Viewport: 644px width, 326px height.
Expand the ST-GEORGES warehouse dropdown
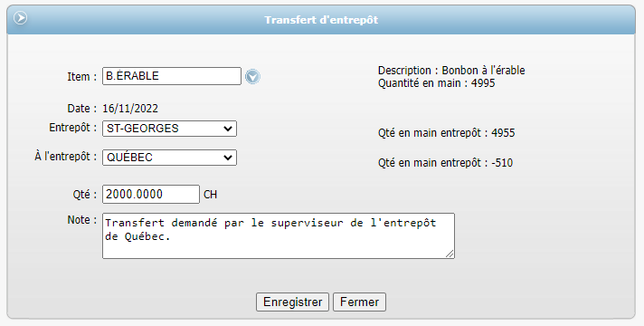pyautogui.click(x=169, y=129)
